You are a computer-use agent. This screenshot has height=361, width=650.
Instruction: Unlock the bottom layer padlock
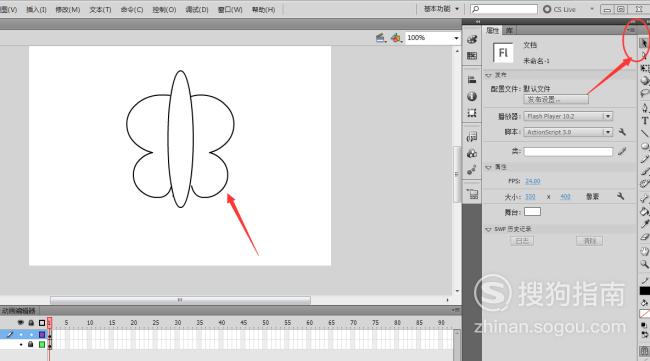pyautogui.click(x=31, y=344)
